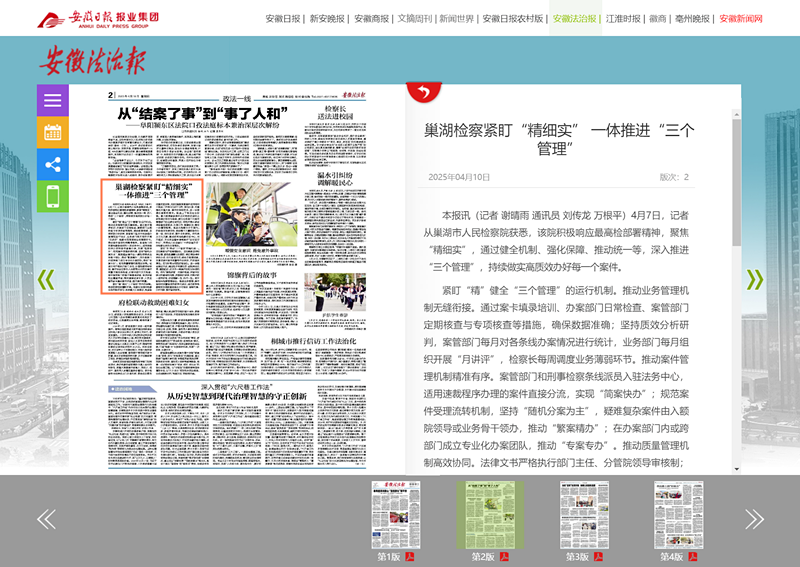Click the 版次: 2 label
The width and height of the screenshot is (800, 567).
coord(674,177)
